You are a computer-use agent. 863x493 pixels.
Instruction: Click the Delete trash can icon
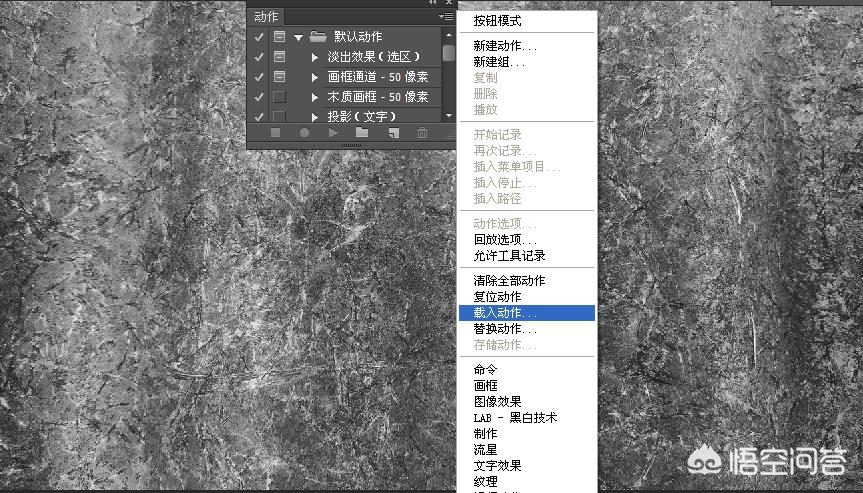point(423,133)
